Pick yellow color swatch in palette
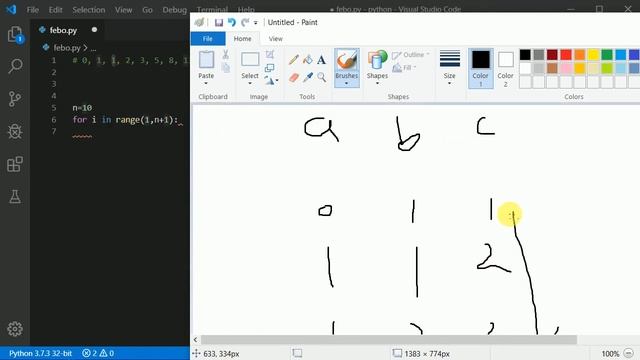 (x=593, y=55)
